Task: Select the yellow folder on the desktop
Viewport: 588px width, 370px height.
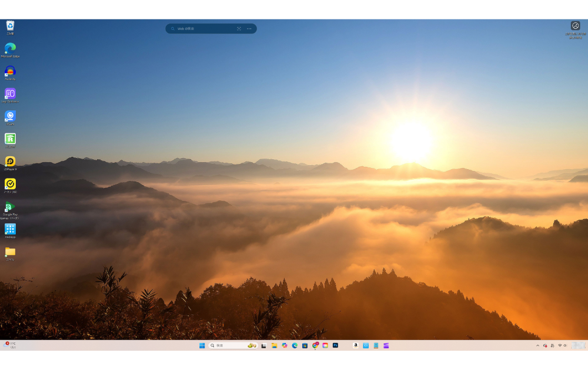Action: pos(10,252)
